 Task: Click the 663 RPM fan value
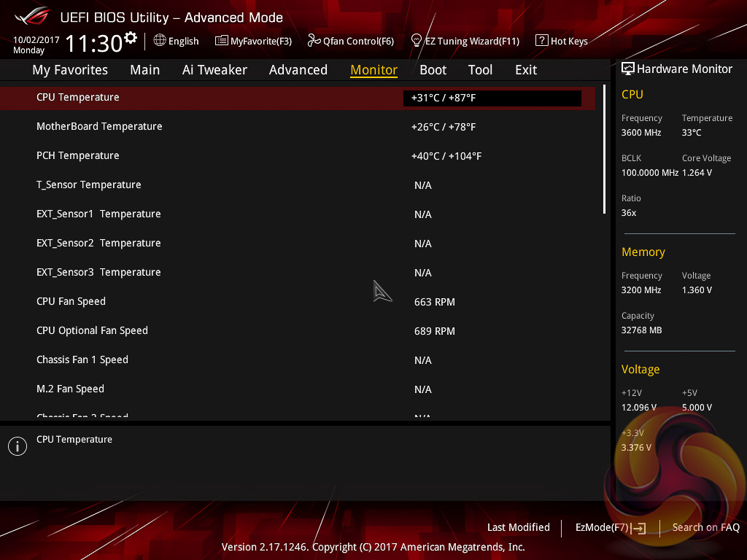(435, 302)
